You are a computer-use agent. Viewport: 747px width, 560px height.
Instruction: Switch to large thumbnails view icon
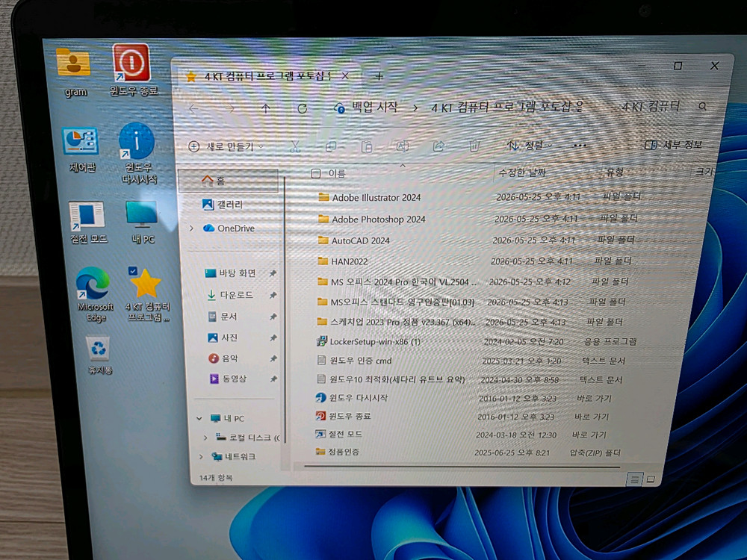pyautogui.click(x=651, y=479)
